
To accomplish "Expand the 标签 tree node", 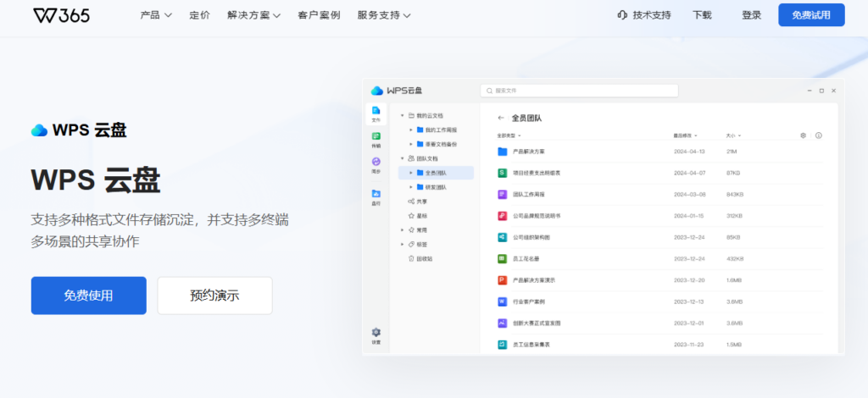I will click(x=402, y=244).
